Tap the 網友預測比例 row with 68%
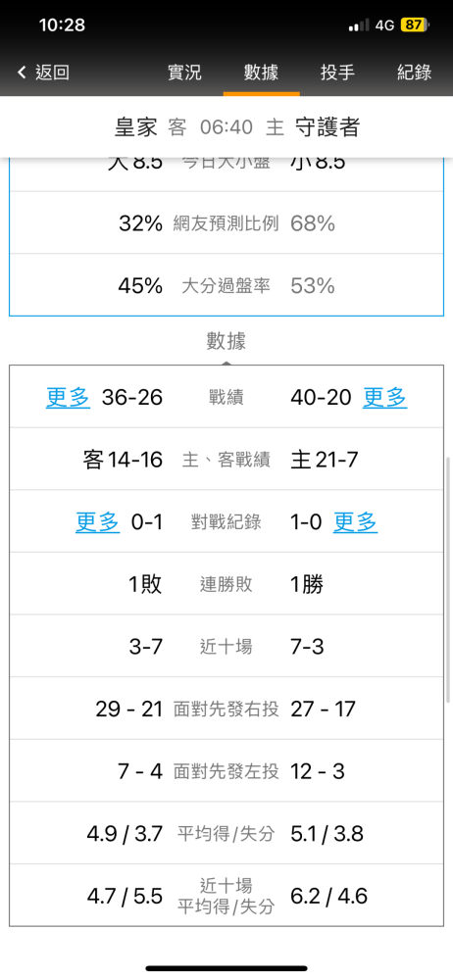This screenshot has width=453, height=980. [226, 223]
